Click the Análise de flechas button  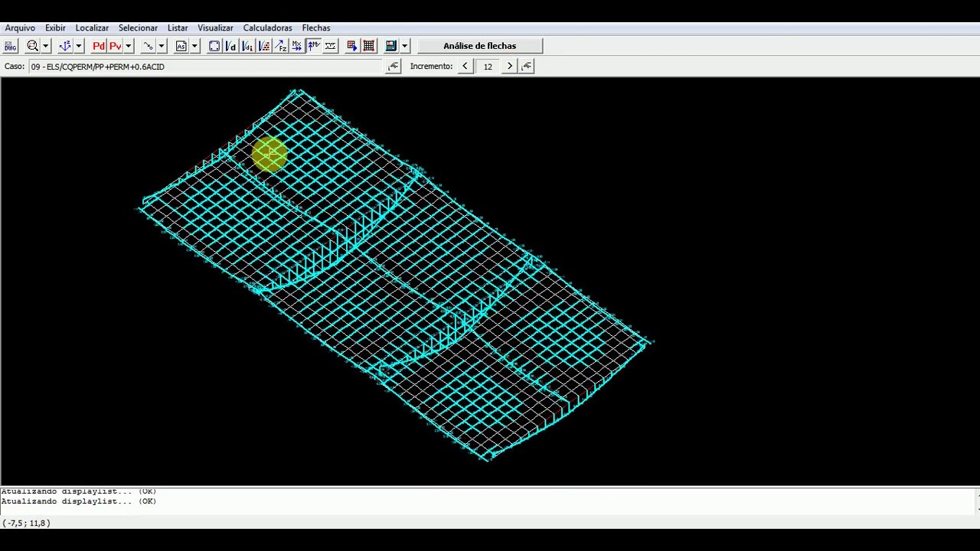pyautogui.click(x=480, y=46)
